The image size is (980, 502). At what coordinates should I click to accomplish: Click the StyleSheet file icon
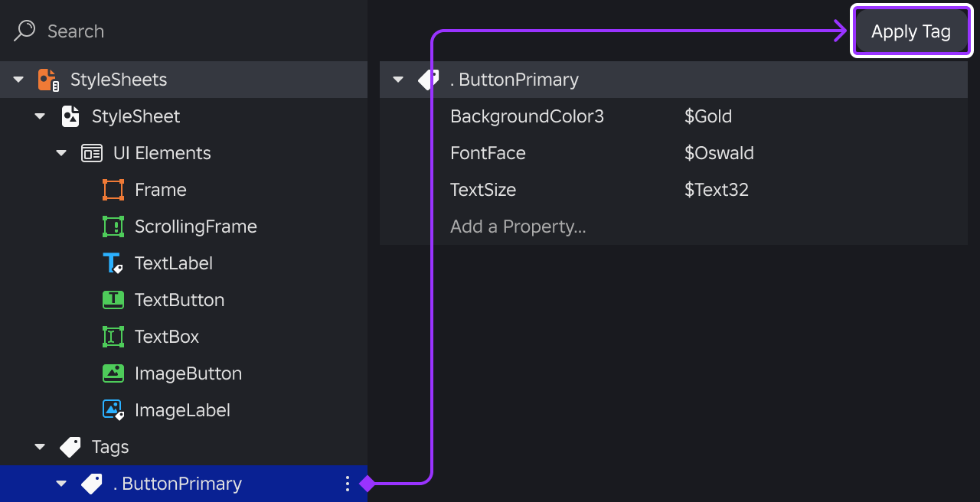point(70,116)
